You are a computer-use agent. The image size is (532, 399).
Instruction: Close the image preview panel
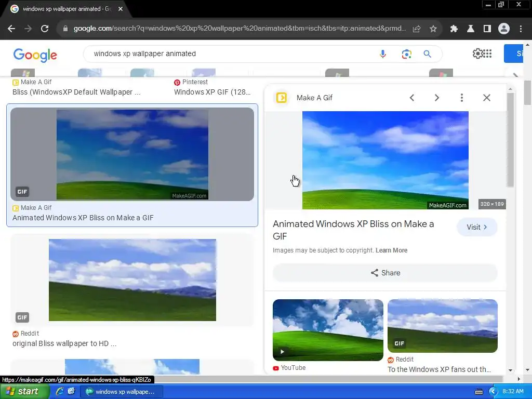pyautogui.click(x=486, y=98)
